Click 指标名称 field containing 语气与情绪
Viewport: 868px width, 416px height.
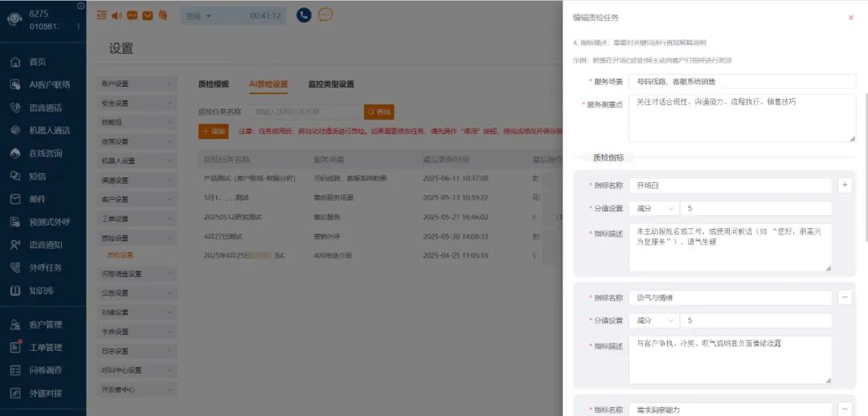[730, 298]
